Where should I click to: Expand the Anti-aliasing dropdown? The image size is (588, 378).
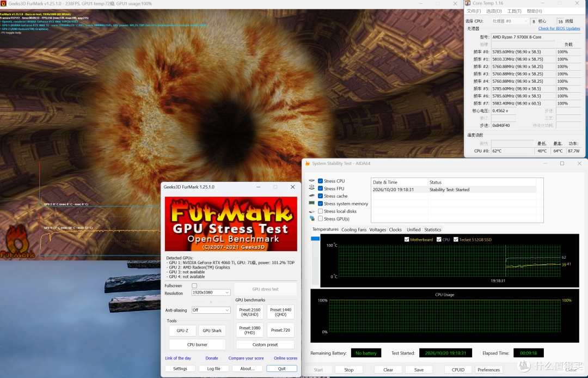pyautogui.click(x=211, y=310)
